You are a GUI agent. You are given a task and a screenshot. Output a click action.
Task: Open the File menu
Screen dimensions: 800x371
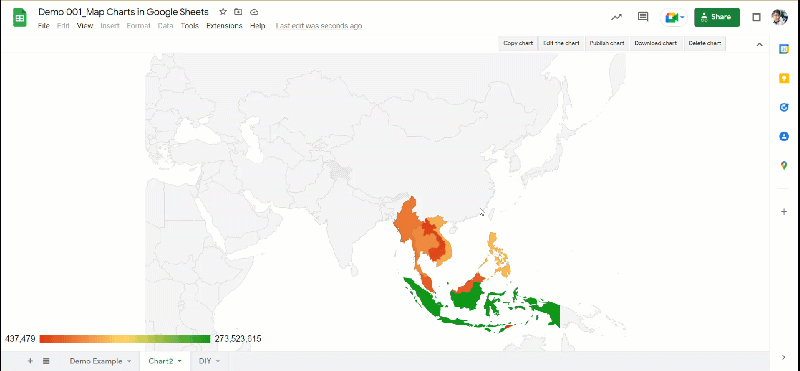point(43,26)
